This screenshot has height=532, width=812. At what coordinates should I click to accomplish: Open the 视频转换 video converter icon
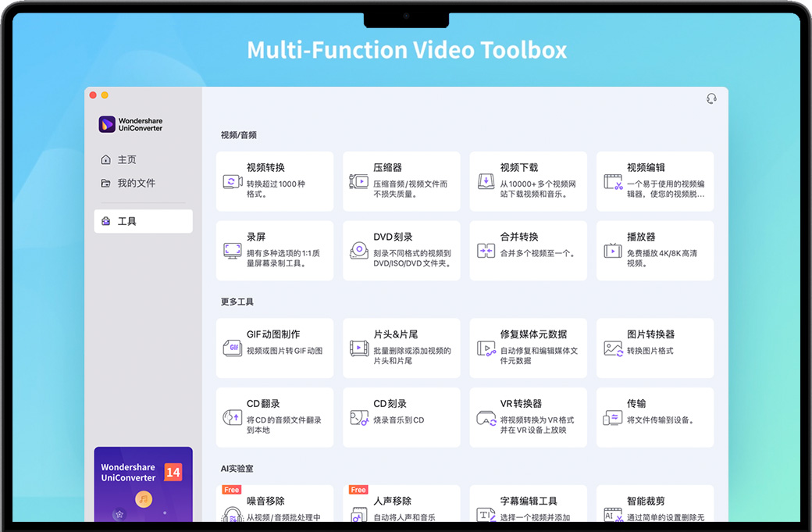[x=232, y=182]
